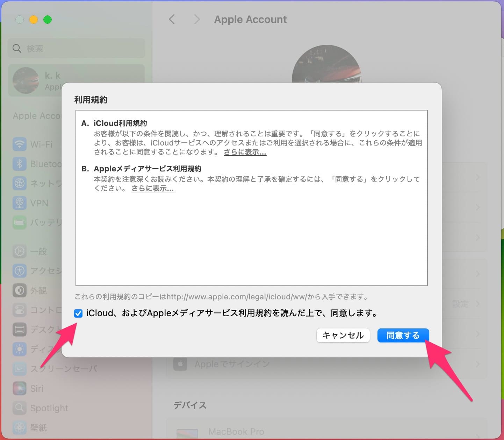Go forward with the right chevron
504x440 pixels.
[x=197, y=19]
